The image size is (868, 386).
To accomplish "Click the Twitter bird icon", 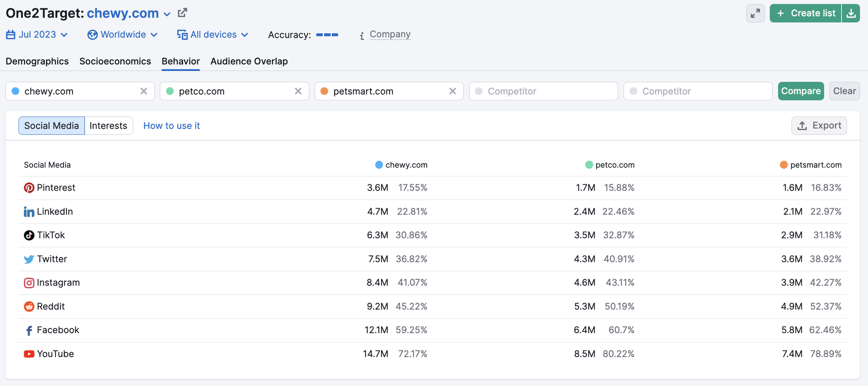I will tap(29, 259).
